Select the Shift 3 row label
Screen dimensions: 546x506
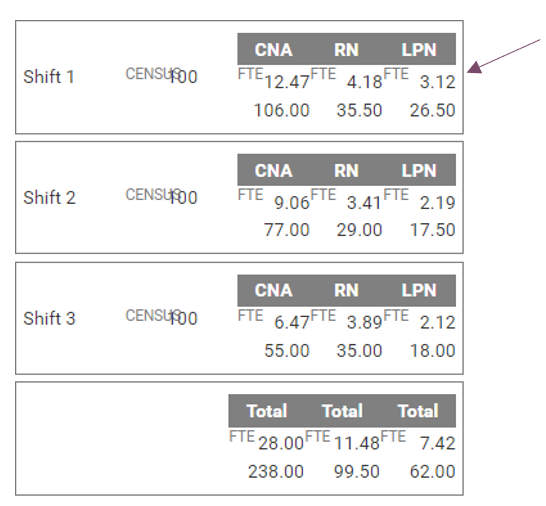pos(49,318)
